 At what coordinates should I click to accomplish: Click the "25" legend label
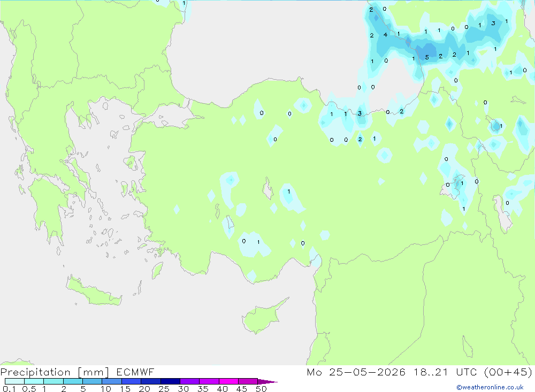click(164, 389)
